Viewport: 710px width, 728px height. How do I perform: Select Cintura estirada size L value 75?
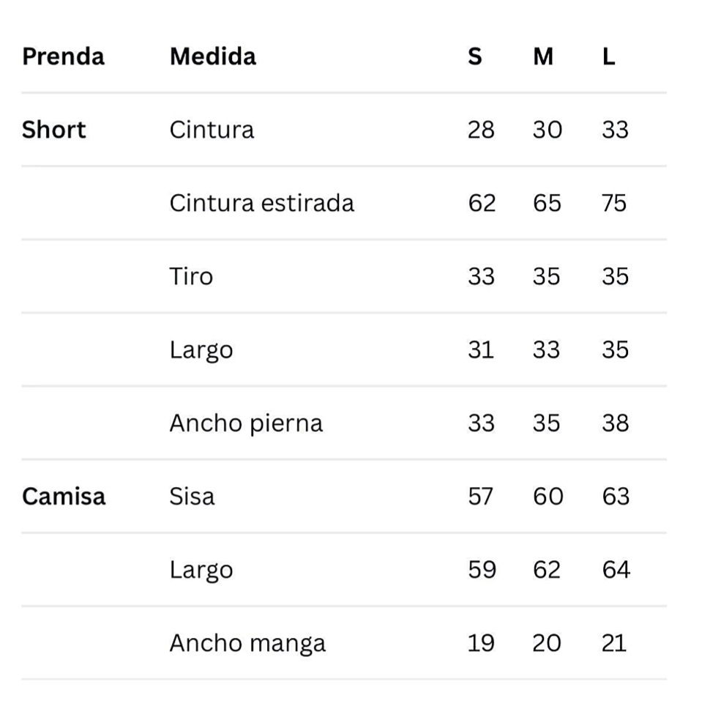[x=614, y=203]
